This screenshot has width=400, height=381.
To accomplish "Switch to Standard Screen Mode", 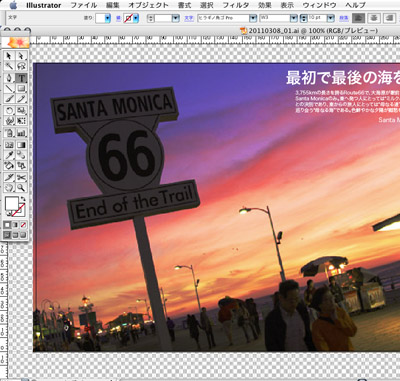I will 7,235.
